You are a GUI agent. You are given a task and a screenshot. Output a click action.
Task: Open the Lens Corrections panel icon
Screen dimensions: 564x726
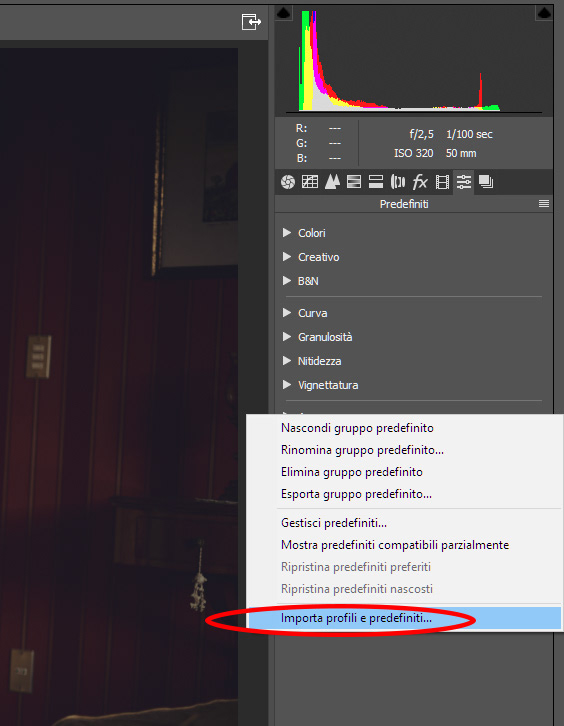(x=398, y=182)
